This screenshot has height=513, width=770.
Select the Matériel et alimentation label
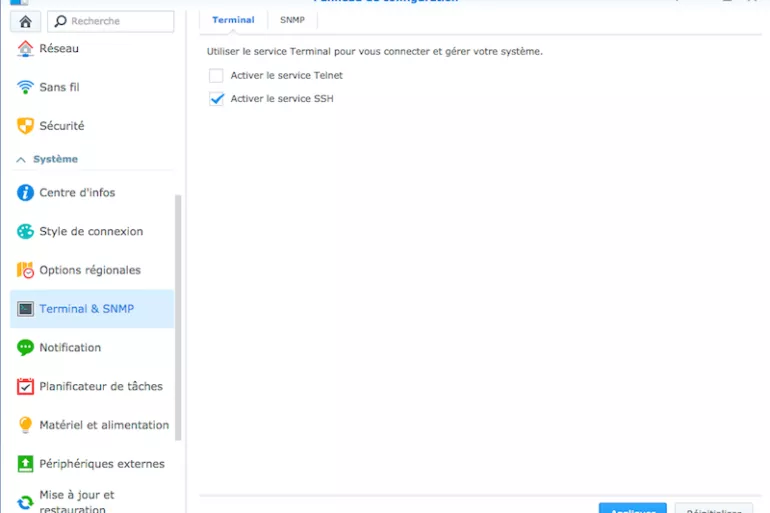(104, 425)
